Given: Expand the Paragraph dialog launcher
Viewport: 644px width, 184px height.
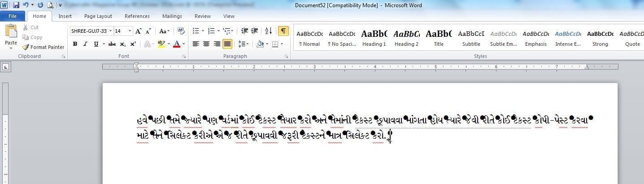Looking at the screenshot, I should point(286,57).
